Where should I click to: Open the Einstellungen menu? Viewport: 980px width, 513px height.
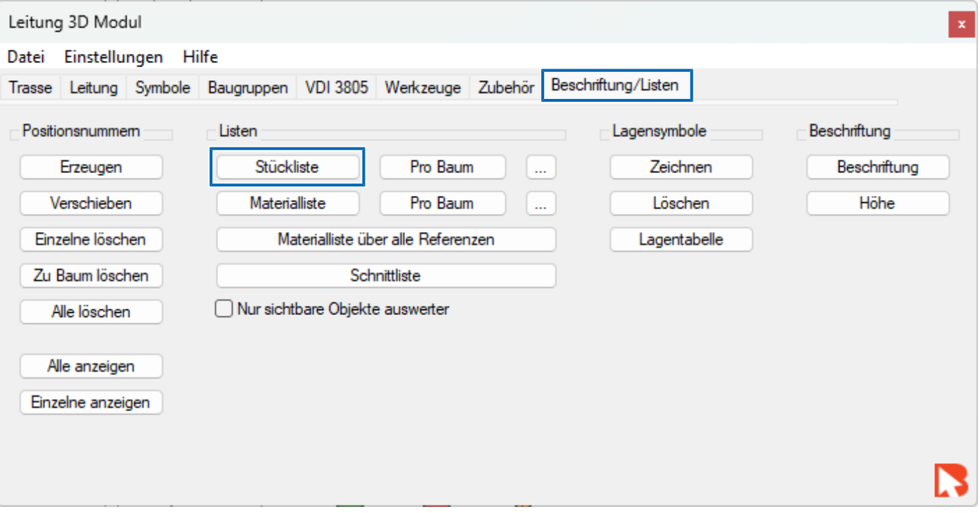(x=114, y=57)
